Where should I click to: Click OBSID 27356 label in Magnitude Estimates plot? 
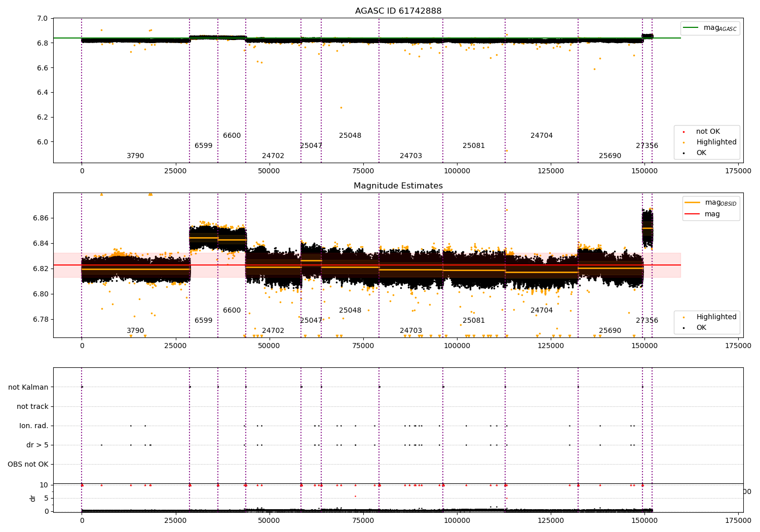[647, 321]
